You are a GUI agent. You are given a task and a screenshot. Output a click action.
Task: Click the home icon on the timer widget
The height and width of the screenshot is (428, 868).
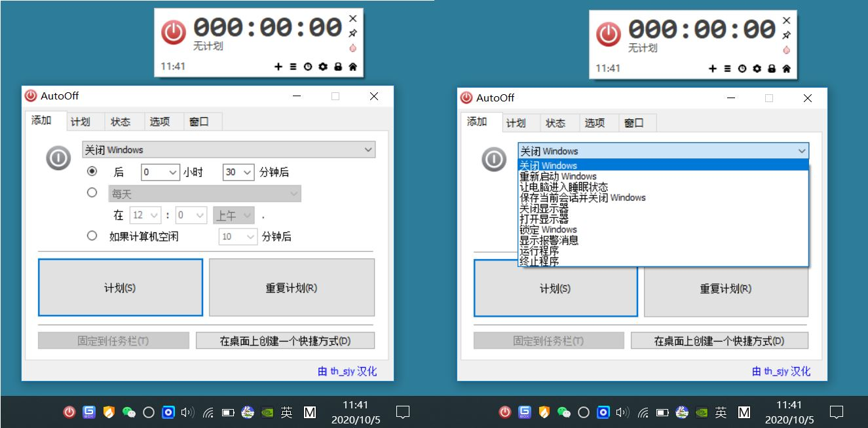tap(352, 66)
